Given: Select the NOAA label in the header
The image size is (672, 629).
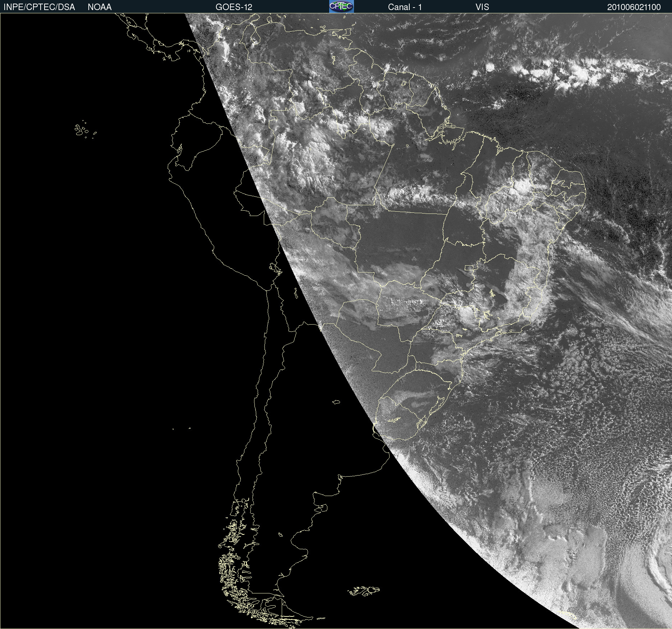Looking at the screenshot, I should tap(100, 7).
